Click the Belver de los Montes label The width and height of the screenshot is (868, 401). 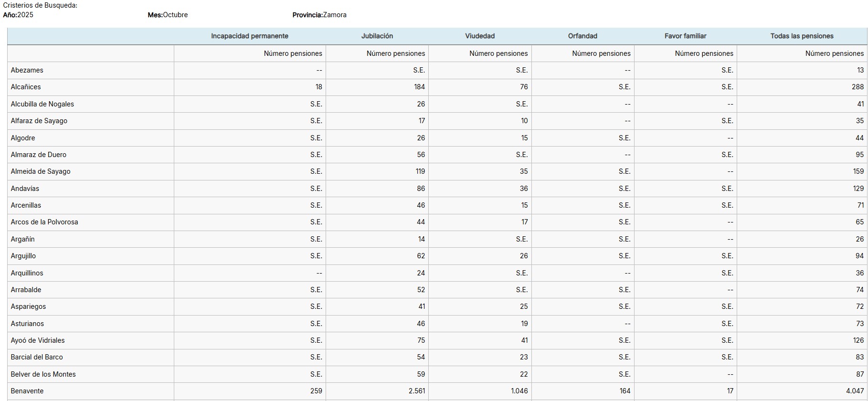tap(43, 374)
